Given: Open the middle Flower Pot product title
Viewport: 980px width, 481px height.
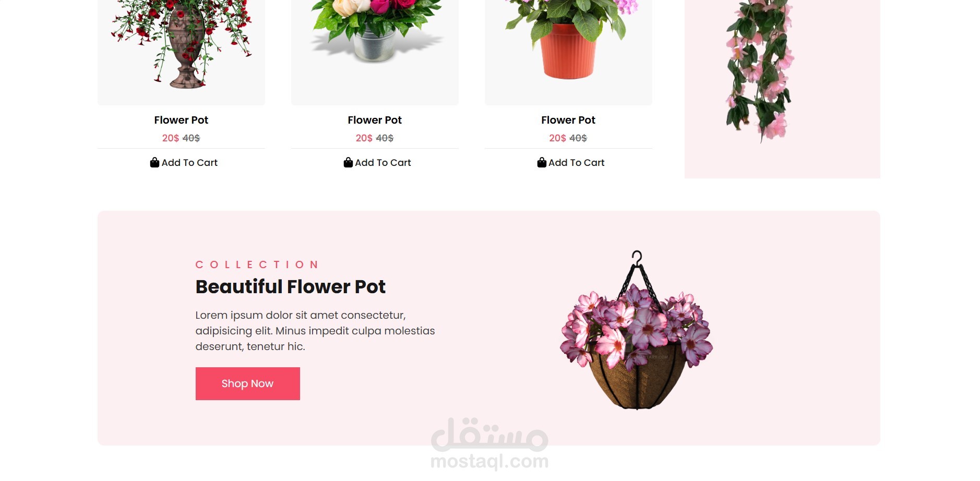Looking at the screenshot, I should 375,120.
